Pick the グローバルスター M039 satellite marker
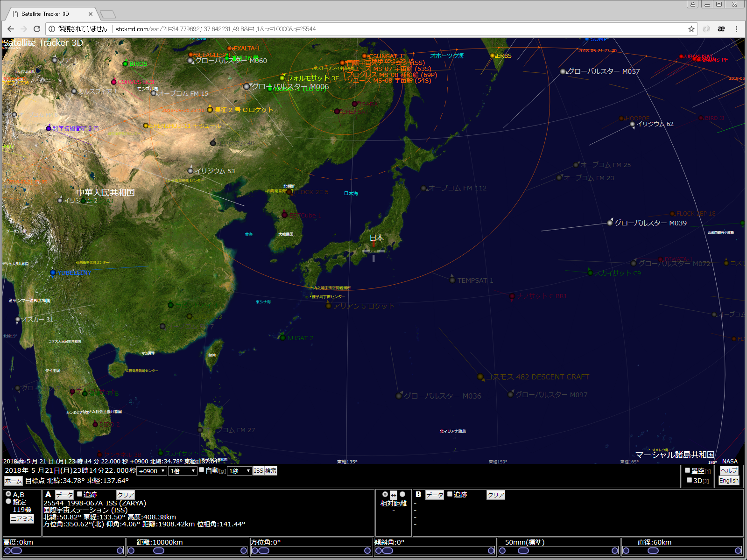The image size is (747, 560). 610,223
